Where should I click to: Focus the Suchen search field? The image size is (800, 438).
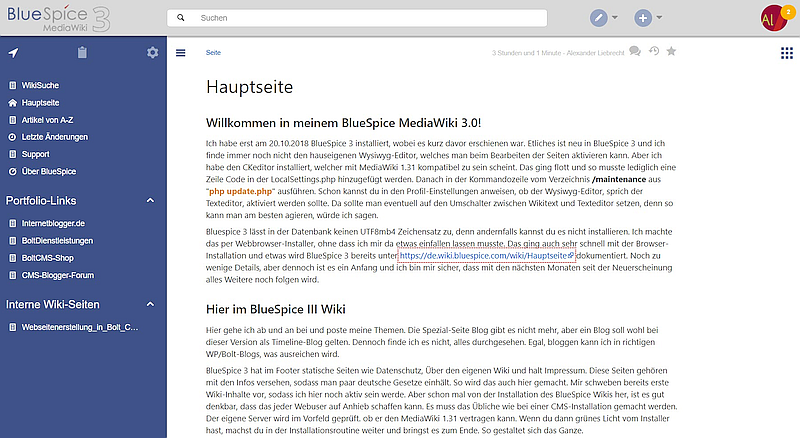click(357, 18)
